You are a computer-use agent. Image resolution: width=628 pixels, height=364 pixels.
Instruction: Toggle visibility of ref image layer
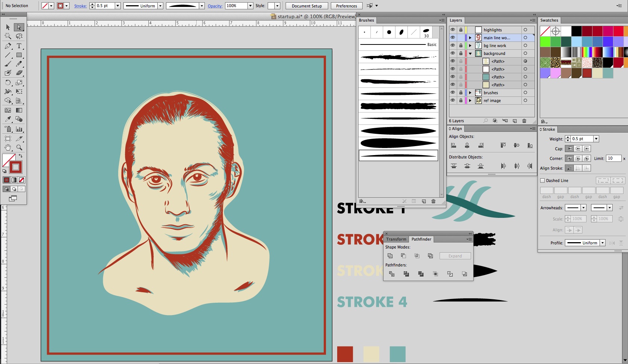(453, 101)
